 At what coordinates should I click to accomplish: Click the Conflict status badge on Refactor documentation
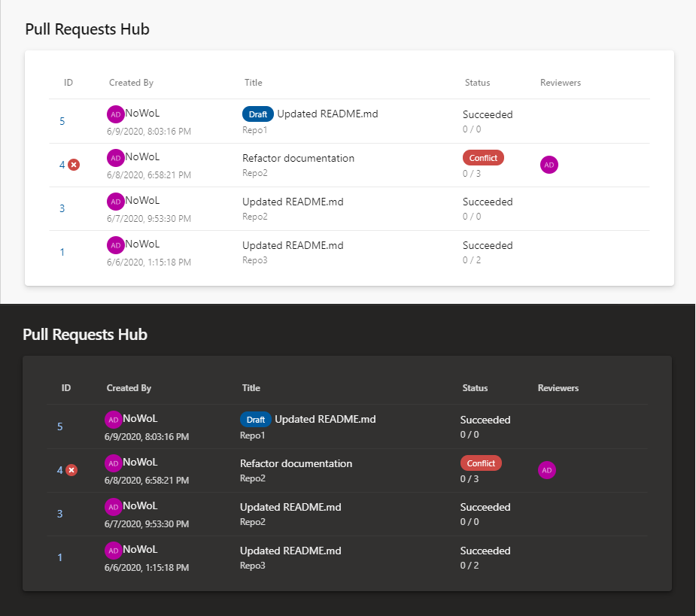[x=482, y=157]
